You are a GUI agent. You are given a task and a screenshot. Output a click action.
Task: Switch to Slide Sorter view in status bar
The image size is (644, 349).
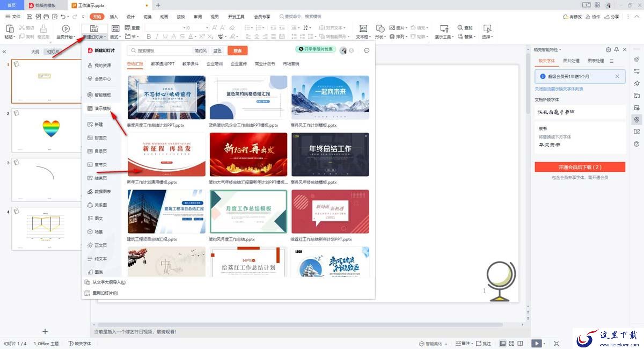513,343
